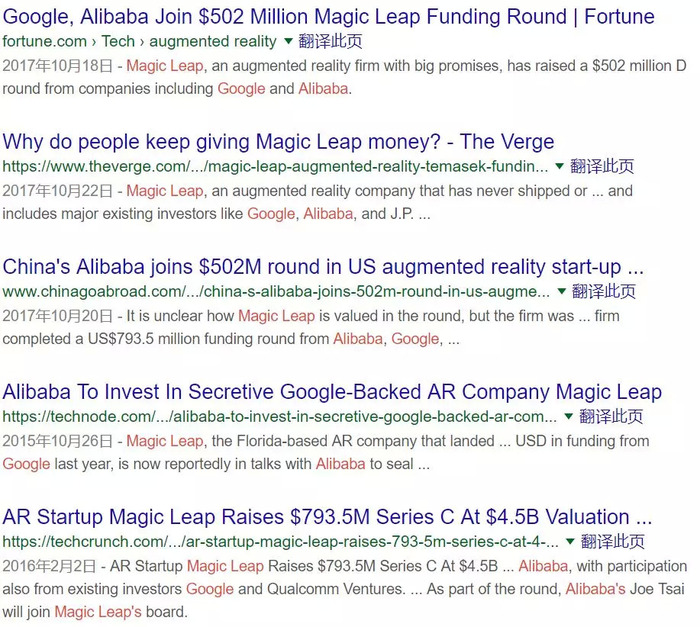Click 翻译此页 for the techcrunch result

[x=612, y=541]
